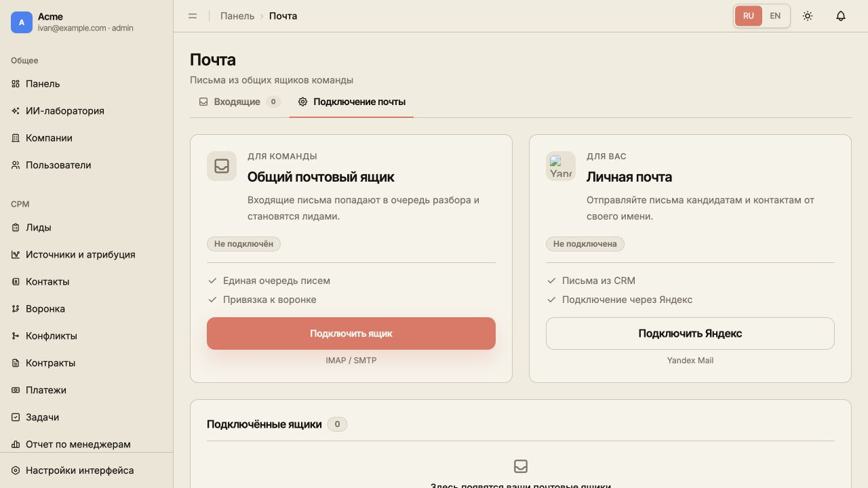The height and width of the screenshot is (488, 868).
Task: Click the shared mailbox inbox tile icon
Action: (x=222, y=166)
